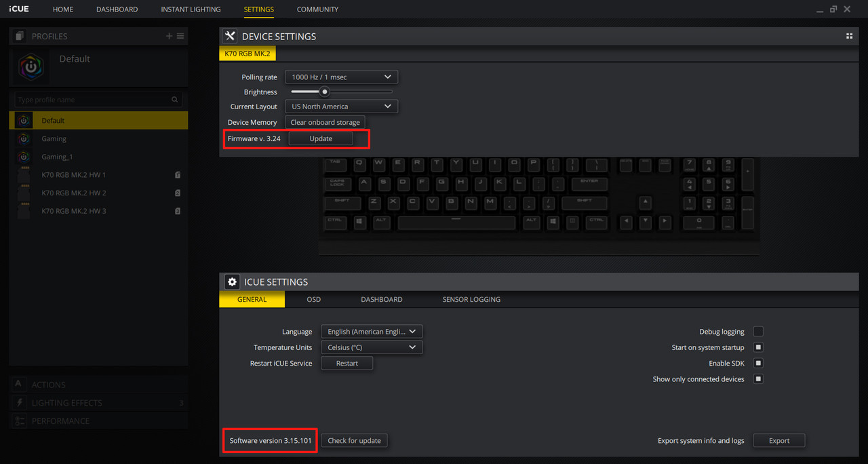Open the Polling rate dropdown
868x464 pixels.
pos(341,77)
